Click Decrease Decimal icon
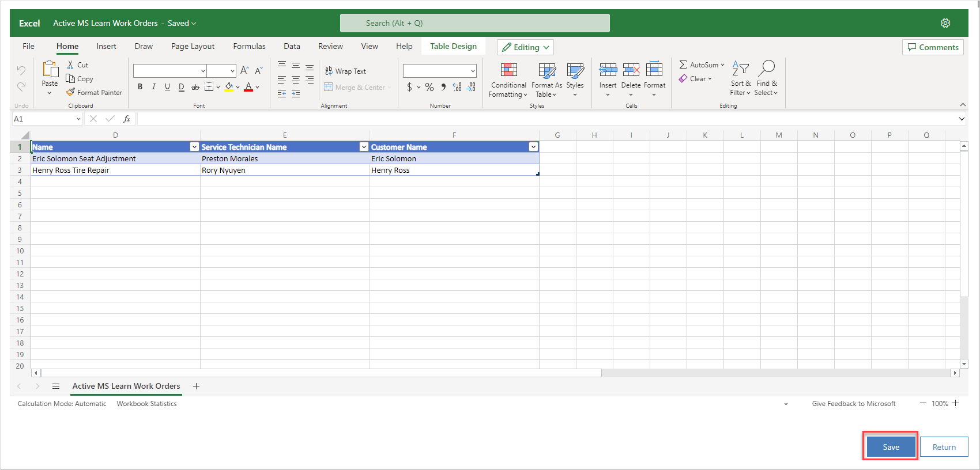The image size is (980, 470). pyautogui.click(x=472, y=87)
